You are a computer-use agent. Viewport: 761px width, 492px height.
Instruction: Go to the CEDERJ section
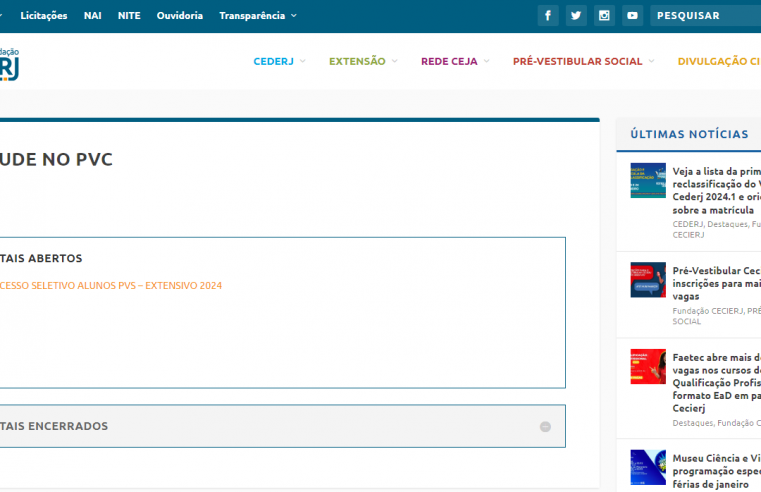[x=274, y=61]
